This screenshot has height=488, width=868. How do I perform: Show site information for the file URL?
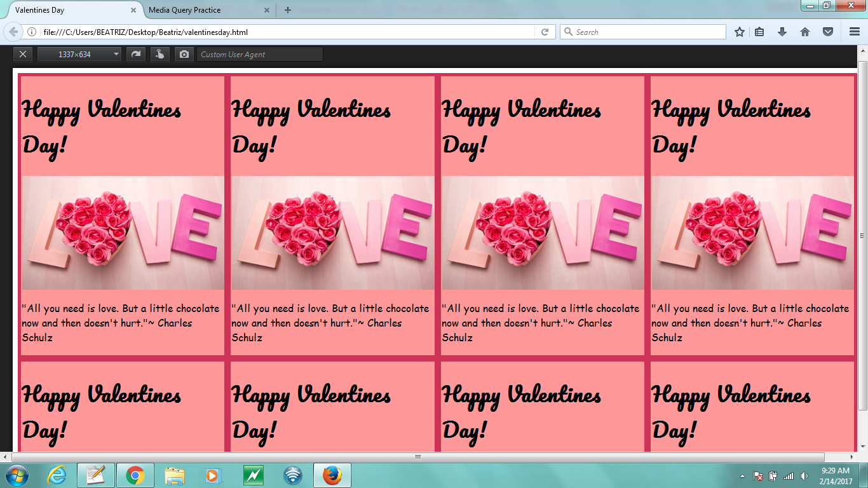(x=31, y=32)
